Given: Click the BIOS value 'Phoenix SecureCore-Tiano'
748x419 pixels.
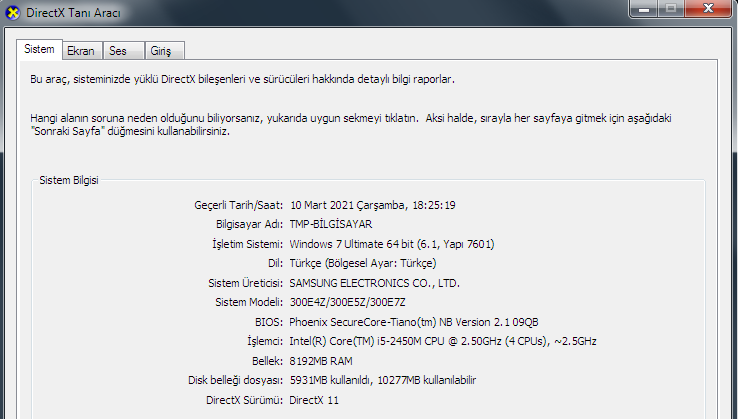Looking at the screenshot, I should 414,322.
